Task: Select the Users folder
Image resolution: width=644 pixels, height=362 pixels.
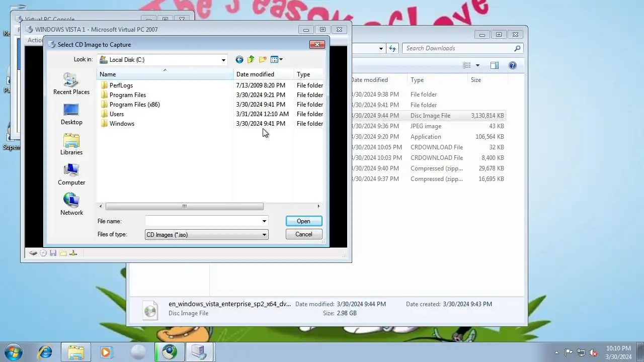Action: click(116, 114)
